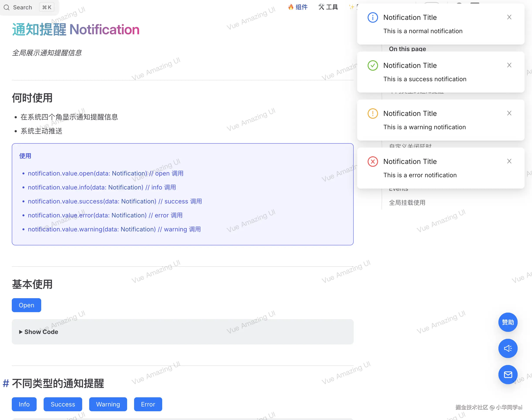Click the blue info circle icon
Screen dimensions: 532x420
tap(373, 17)
